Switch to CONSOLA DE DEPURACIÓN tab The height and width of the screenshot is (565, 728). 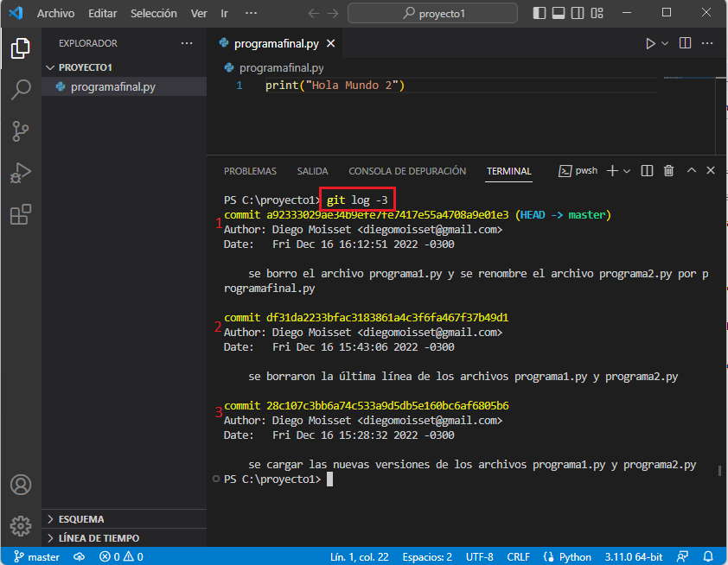[x=407, y=171]
